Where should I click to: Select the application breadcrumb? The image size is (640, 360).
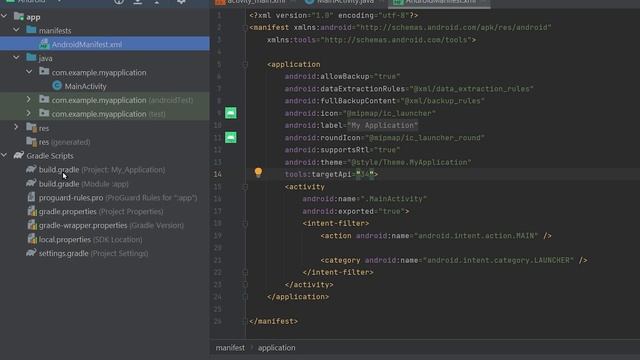click(276, 348)
